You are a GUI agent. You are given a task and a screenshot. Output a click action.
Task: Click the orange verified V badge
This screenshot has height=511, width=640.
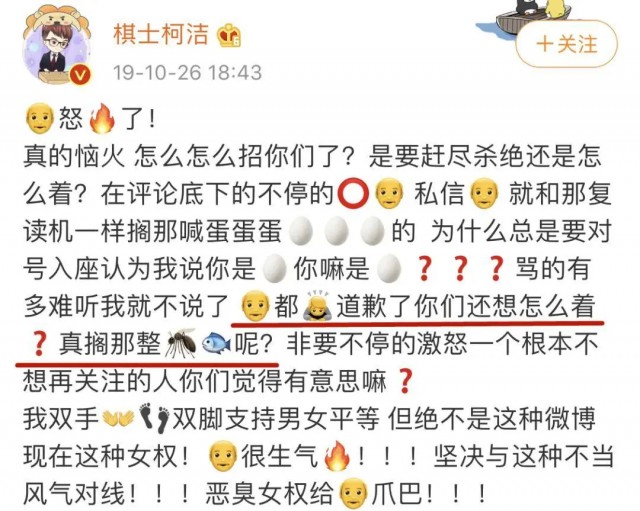(80, 75)
